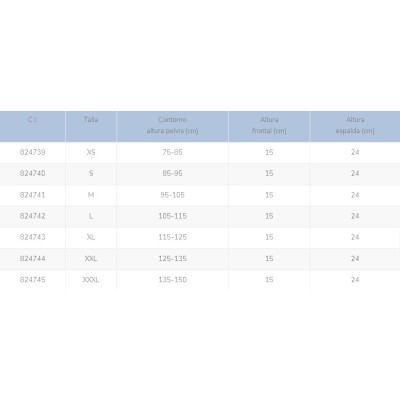Select the M size cell
Viewport: 400px width, 400px height.
(91, 195)
